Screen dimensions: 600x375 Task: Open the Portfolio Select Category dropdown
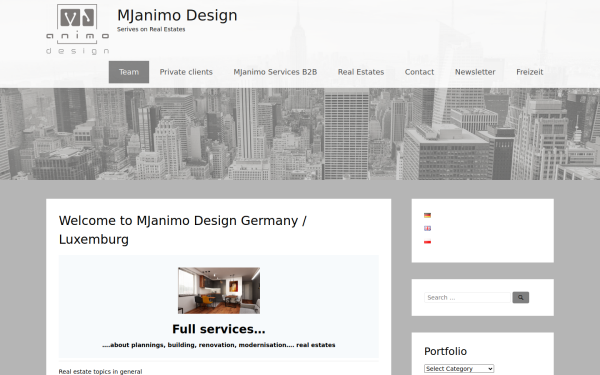(x=459, y=368)
